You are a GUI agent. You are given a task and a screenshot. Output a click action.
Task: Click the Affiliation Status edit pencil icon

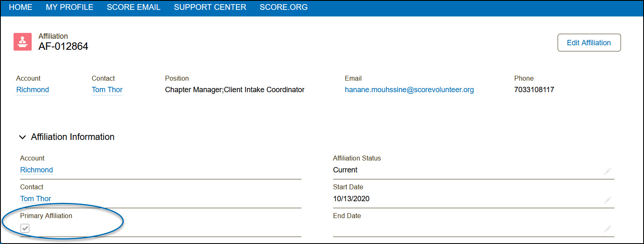(607, 172)
